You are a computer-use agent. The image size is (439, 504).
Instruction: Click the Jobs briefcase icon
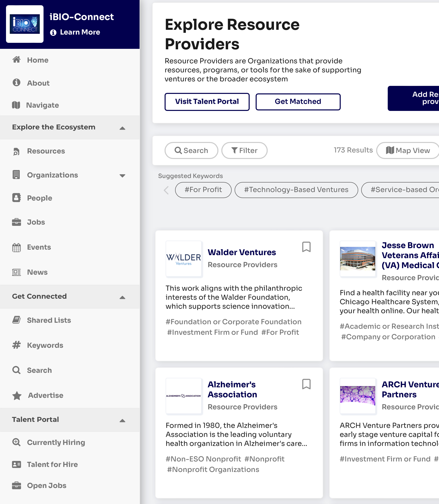17,222
